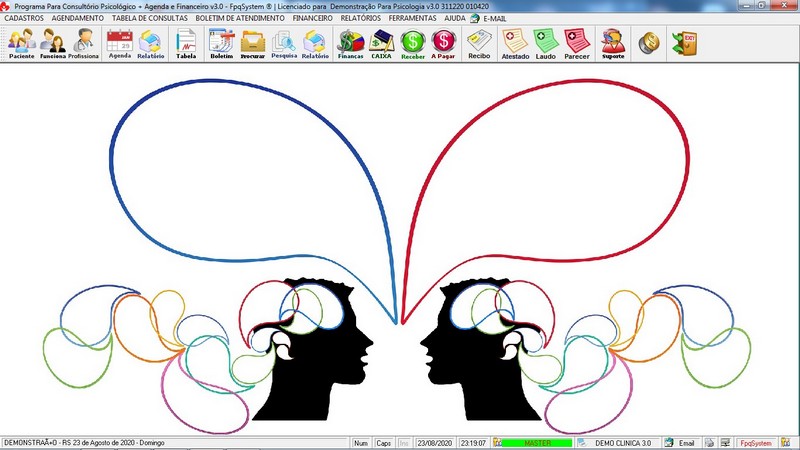The image size is (800, 450).
Task: Click the Caps indicator in status bar
Action: pos(384,443)
